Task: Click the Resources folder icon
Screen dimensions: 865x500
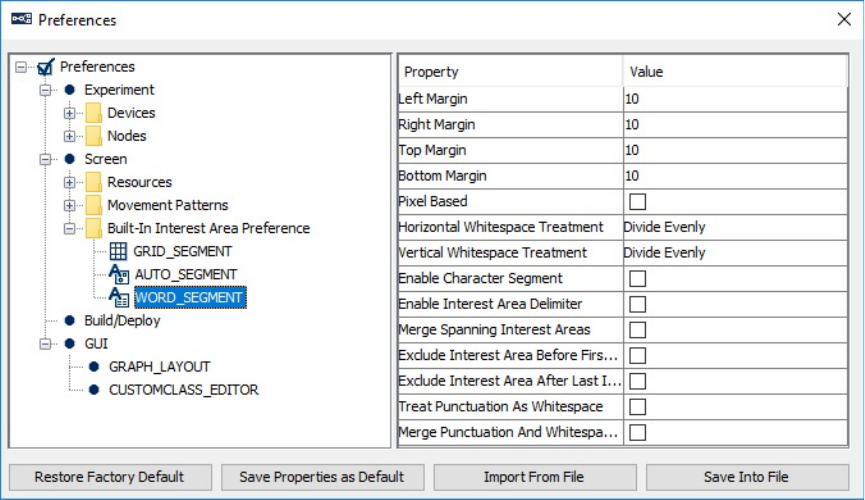Action: pos(94,182)
